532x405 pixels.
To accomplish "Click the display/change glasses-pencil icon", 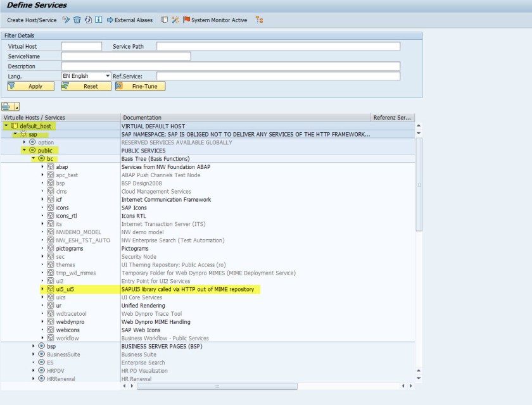I will click(x=65, y=20).
